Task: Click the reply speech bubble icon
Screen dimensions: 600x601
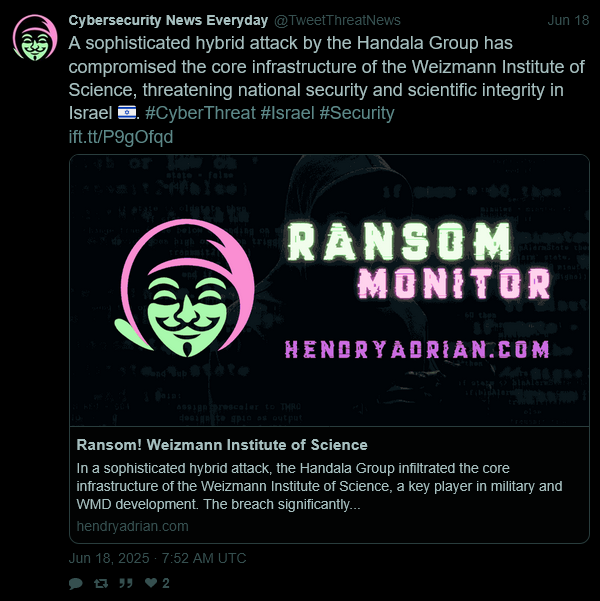Action: pyautogui.click(x=76, y=583)
